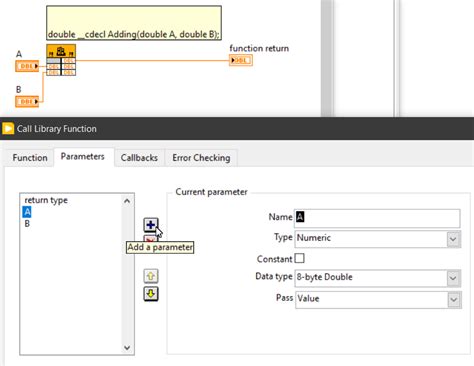Switch to the Function tab

[x=30, y=158]
